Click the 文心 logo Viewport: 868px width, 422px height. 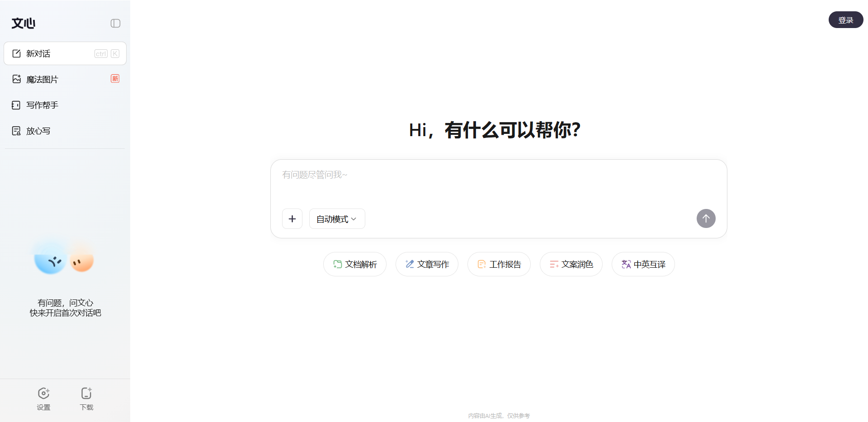pos(23,23)
